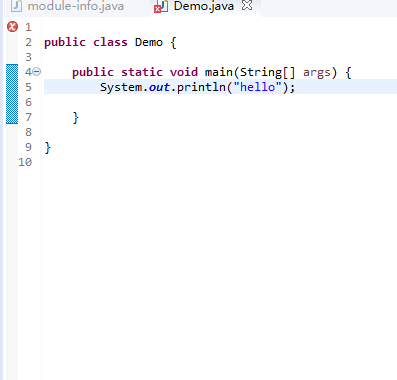Click the italic out field reference
This screenshot has width=397, height=380.
pos(159,87)
